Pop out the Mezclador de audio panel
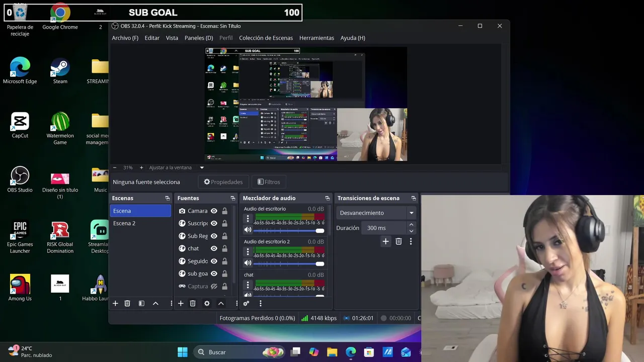The height and width of the screenshot is (362, 644). pyautogui.click(x=327, y=198)
